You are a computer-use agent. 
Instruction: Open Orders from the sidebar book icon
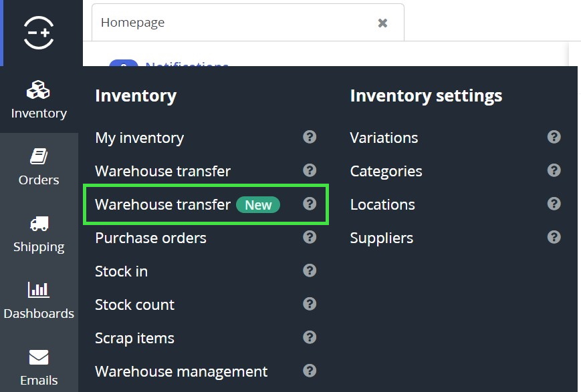coord(38,156)
